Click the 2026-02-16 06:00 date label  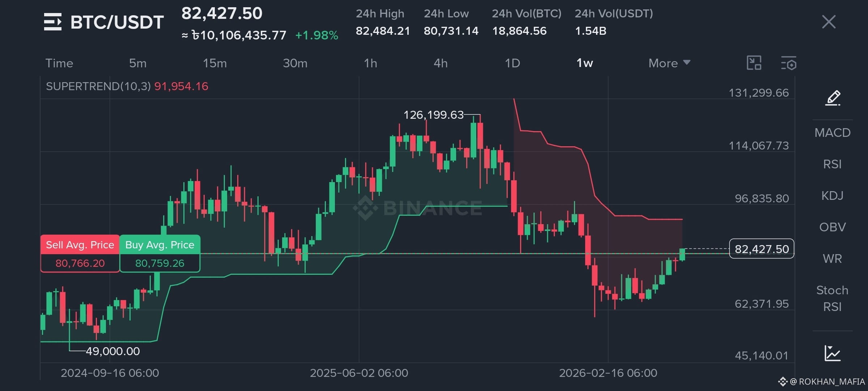608,373
